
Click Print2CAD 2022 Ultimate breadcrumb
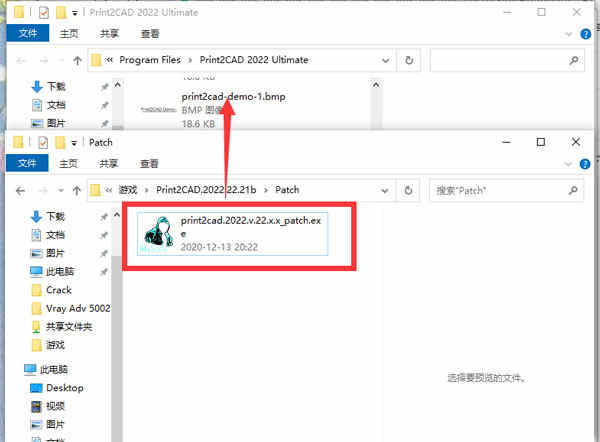tap(254, 60)
